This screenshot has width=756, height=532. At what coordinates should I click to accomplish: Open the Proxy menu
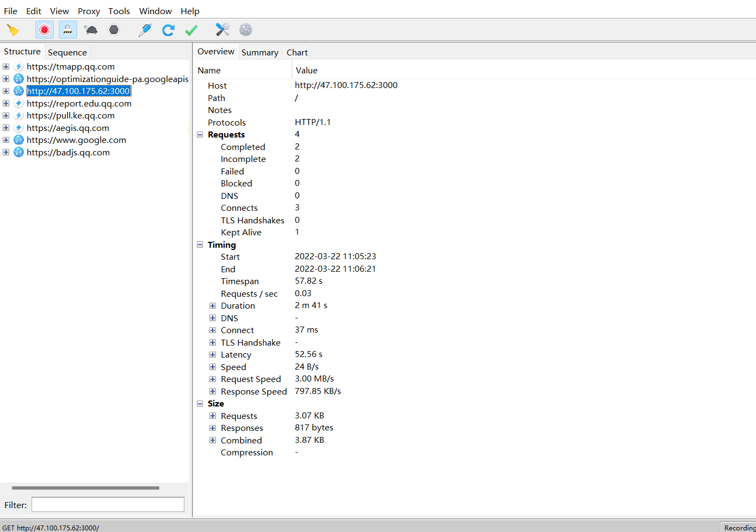tap(89, 11)
